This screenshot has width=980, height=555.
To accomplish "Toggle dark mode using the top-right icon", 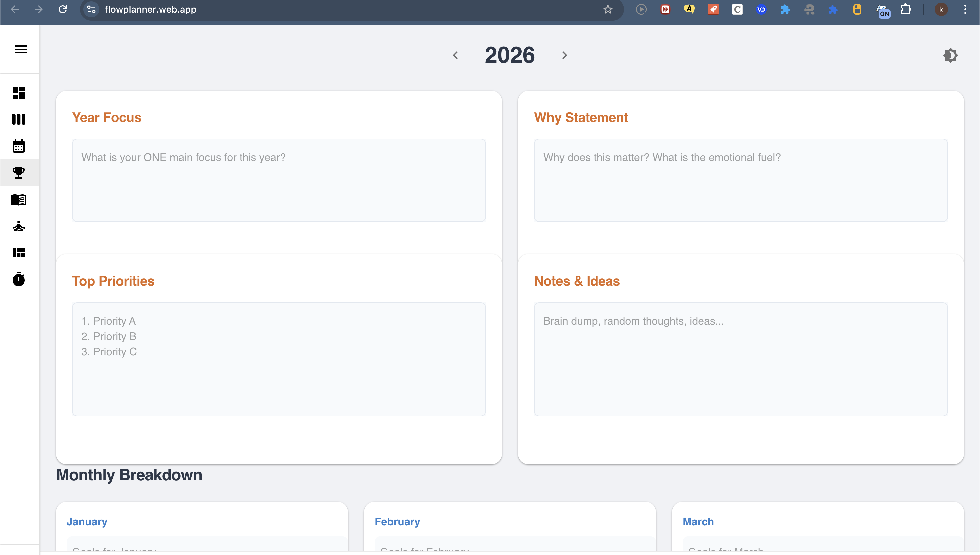I will (x=950, y=55).
